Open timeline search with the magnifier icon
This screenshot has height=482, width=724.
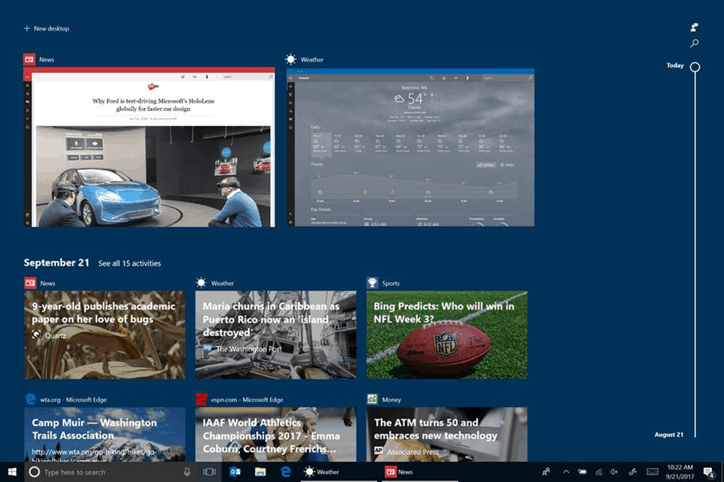(x=694, y=43)
